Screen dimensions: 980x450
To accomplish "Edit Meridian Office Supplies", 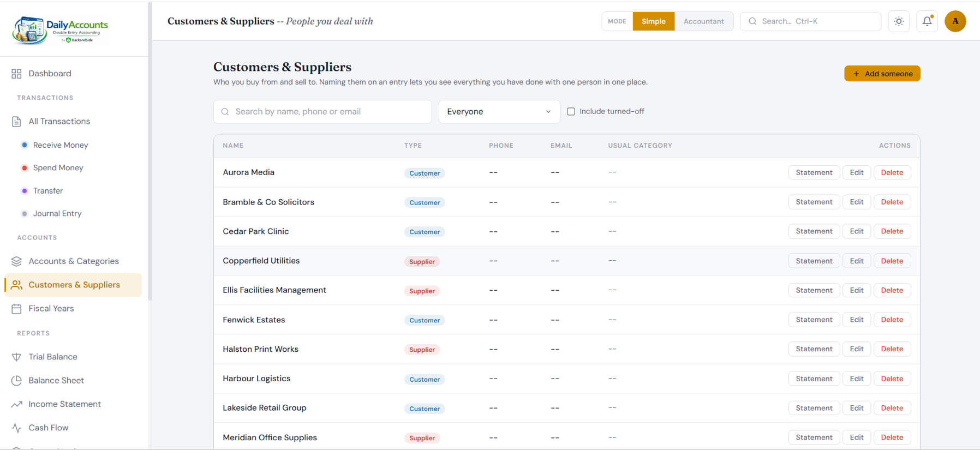I will [x=857, y=437].
